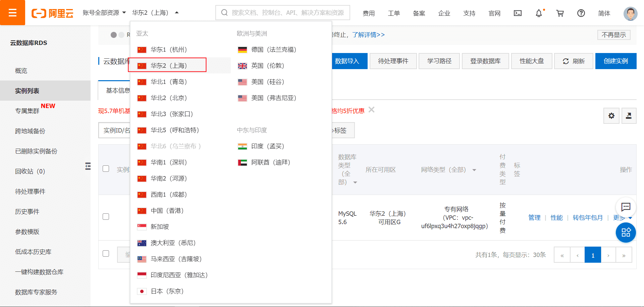Screen dimensions: 644x307
Task: Open the shopping cart
Action: (x=560, y=13)
